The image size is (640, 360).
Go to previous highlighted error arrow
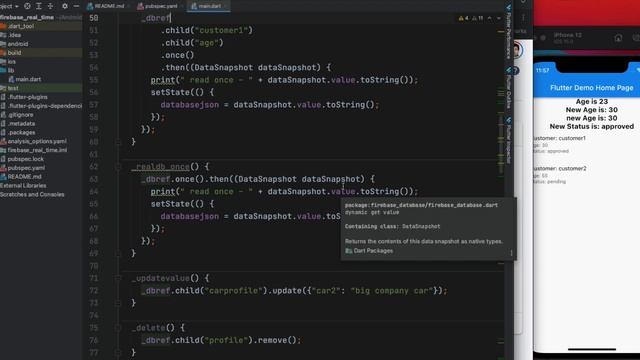(x=490, y=18)
